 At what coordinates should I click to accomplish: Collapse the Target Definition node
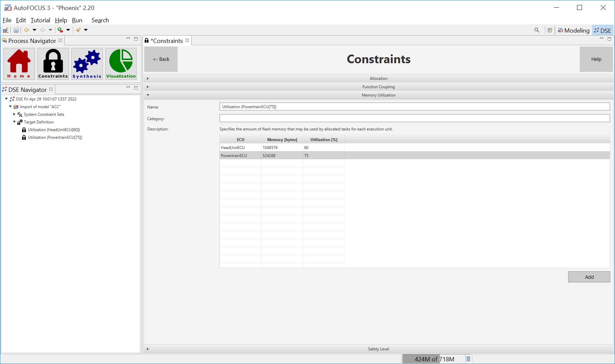point(14,122)
